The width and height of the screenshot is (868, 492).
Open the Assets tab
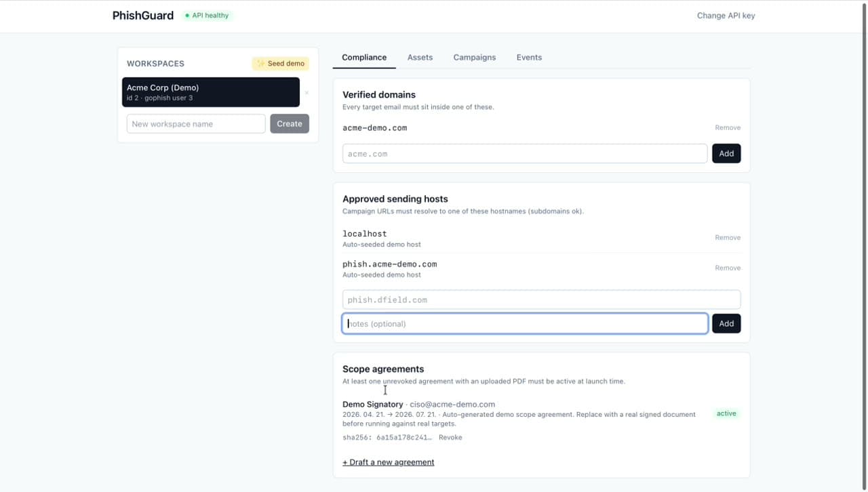point(420,58)
